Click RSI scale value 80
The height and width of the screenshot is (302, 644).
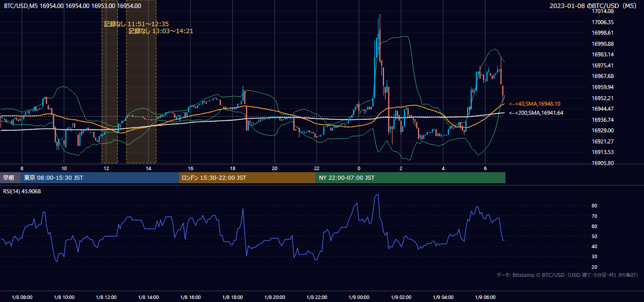click(594, 206)
